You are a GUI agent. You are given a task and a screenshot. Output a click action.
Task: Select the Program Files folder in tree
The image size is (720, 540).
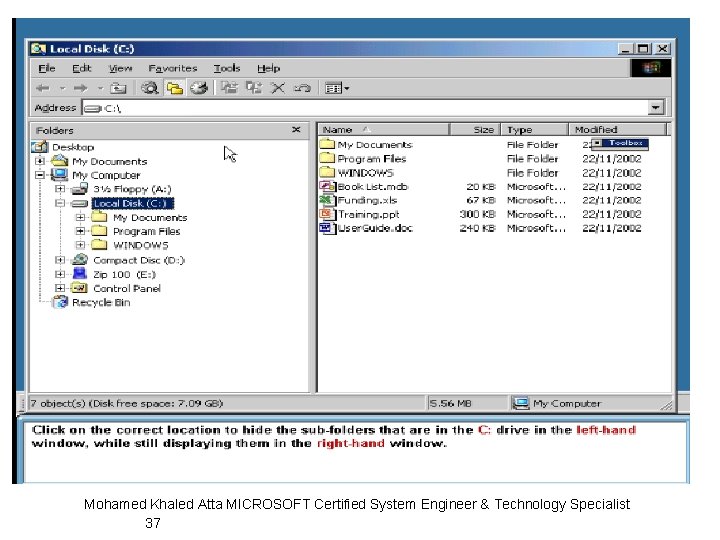coord(146,231)
